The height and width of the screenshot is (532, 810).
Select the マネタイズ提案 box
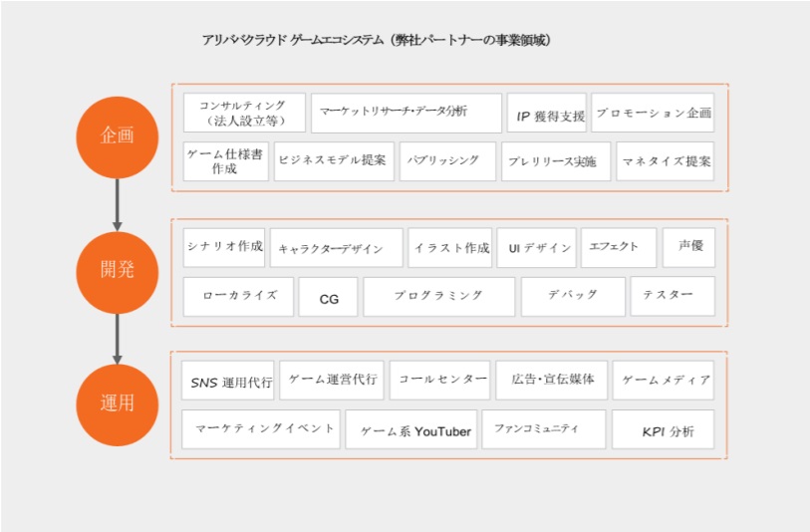(666, 161)
